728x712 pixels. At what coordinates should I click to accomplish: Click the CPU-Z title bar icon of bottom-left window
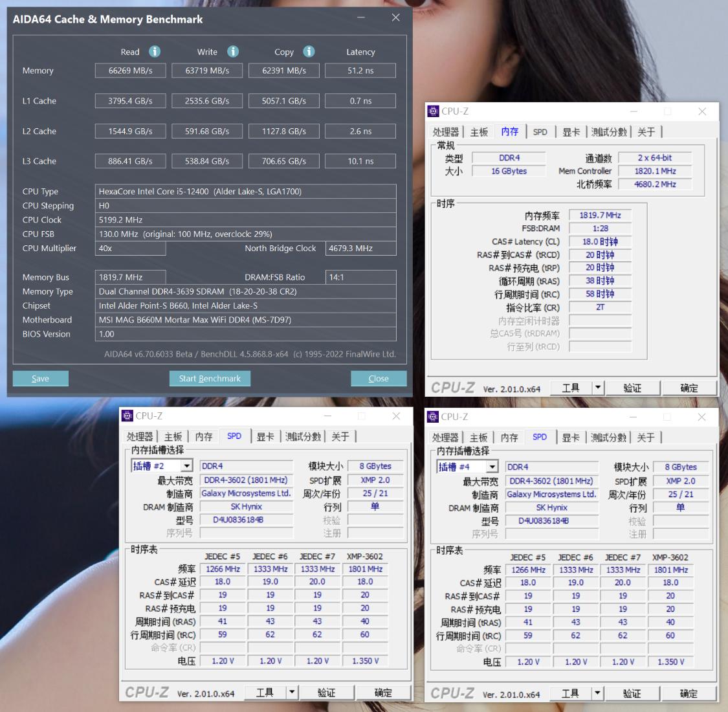tap(127, 417)
